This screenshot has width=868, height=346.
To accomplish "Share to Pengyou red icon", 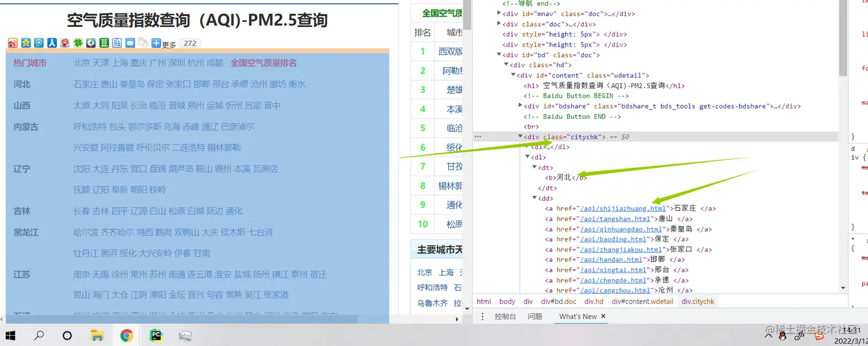I will [x=65, y=43].
